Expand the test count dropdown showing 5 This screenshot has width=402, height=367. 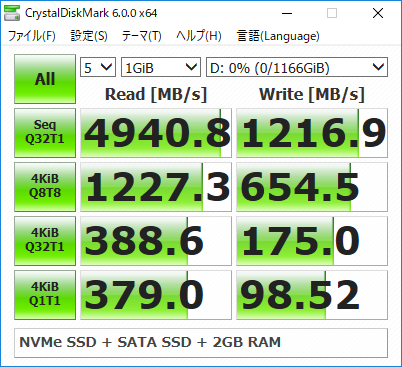pyautogui.click(x=98, y=67)
